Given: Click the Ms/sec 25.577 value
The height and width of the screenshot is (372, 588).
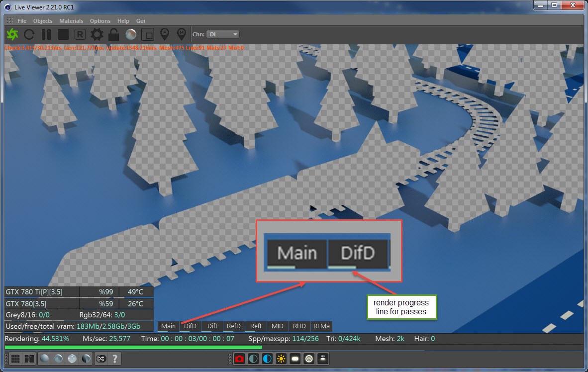Looking at the screenshot, I should (x=106, y=339).
